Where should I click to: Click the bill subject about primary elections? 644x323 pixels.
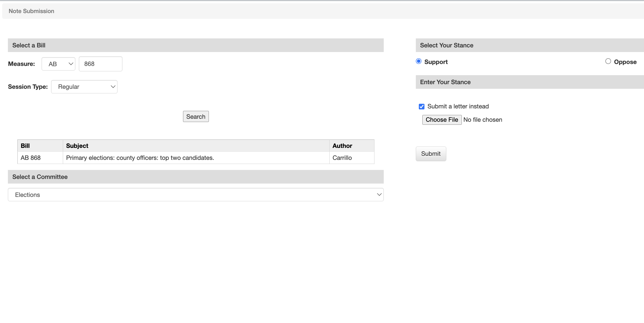pos(140,158)
